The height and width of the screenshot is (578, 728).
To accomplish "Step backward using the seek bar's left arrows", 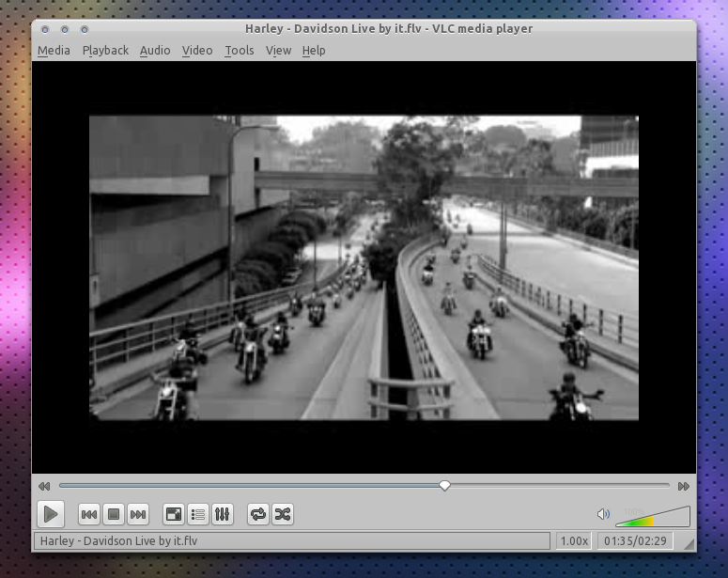I will pos(44,486).
